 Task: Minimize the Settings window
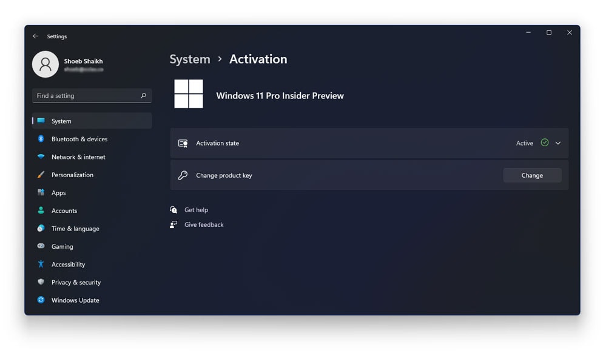pyautogui.click(x=528, y=32)
